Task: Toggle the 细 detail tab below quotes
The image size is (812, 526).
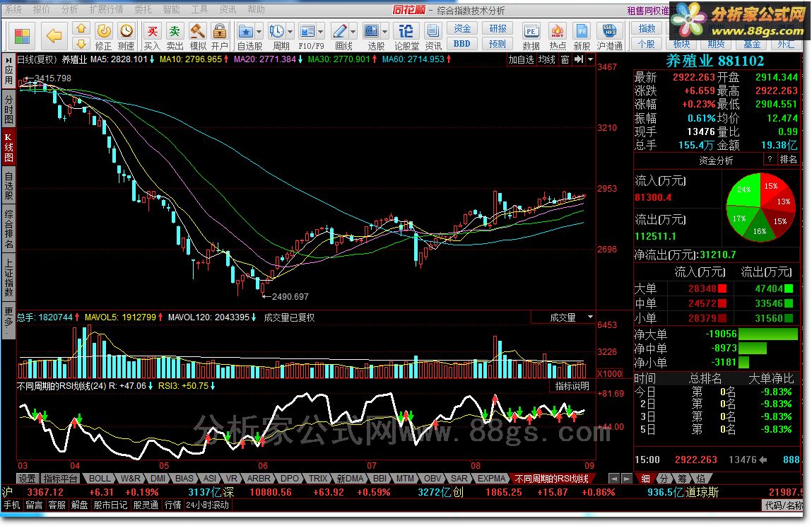Action: tap(646, 479)
